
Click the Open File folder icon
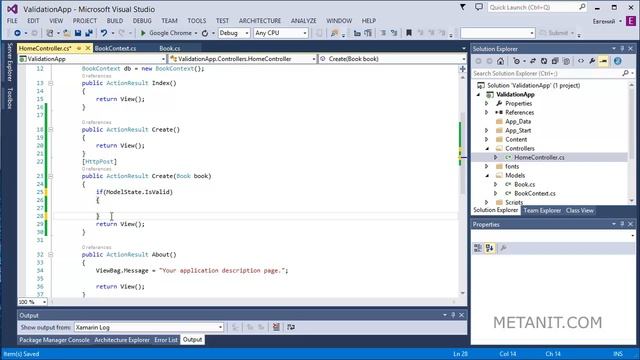(x=67, y=33)
